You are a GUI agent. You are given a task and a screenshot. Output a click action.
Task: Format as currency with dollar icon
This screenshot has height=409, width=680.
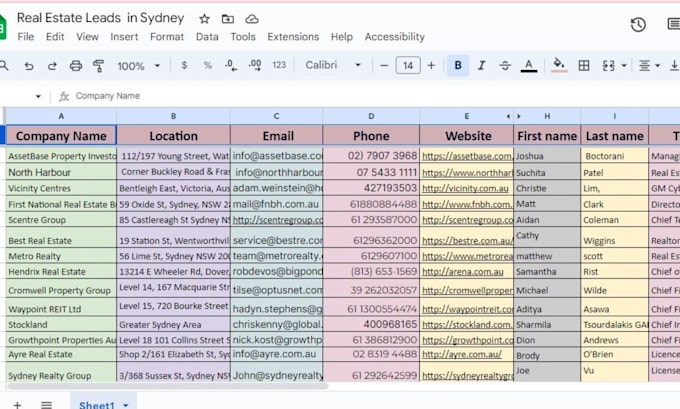(184, 66)
